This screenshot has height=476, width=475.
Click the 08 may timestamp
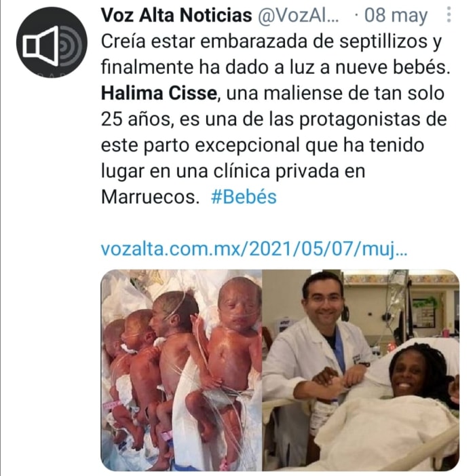(x=396, y=15)
